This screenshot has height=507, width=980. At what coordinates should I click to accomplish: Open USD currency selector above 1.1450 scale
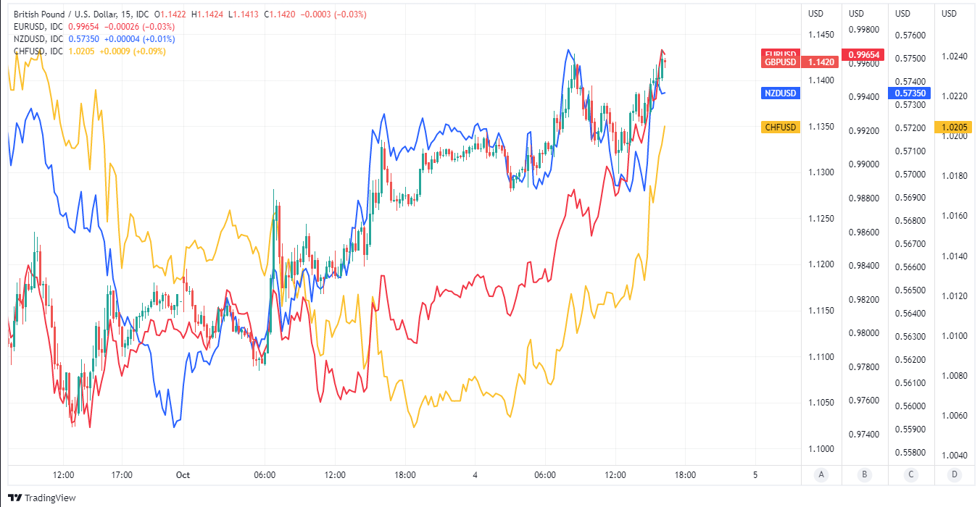coord(816,14)
